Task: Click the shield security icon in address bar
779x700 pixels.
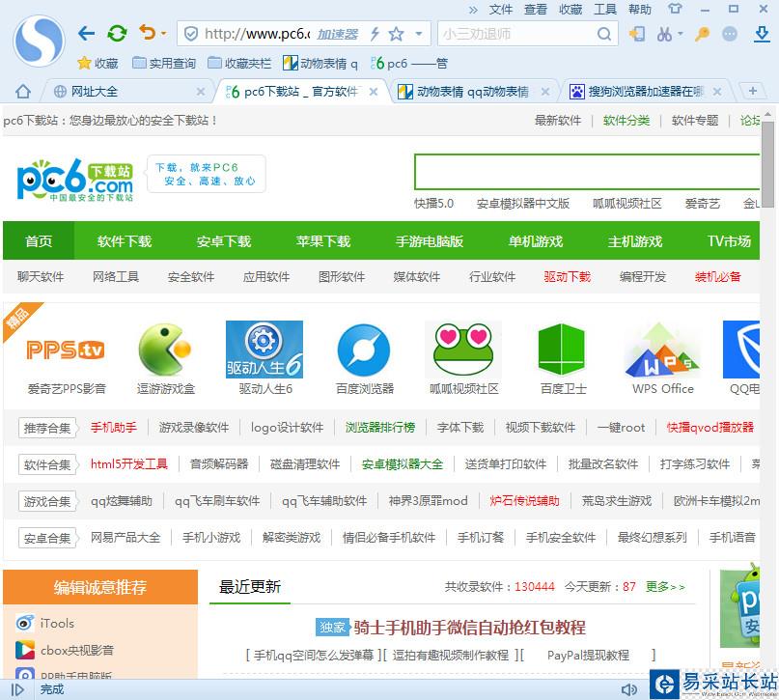Action: click(x=191, y=34)
